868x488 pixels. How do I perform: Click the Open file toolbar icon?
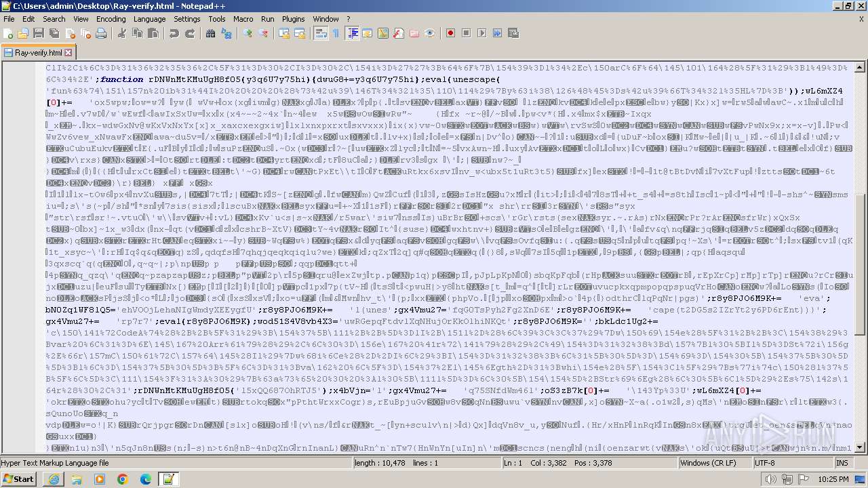pyautogui.click(x=24, y=33)
